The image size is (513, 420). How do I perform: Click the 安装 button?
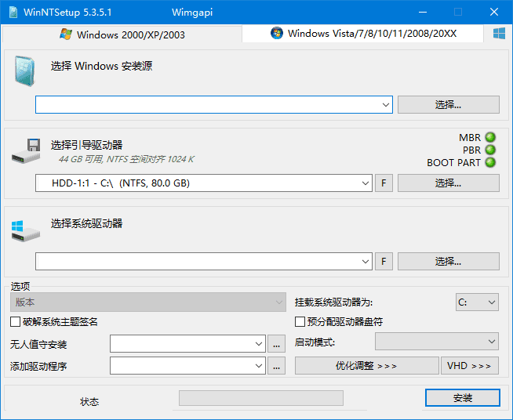(x=463, y=398)
